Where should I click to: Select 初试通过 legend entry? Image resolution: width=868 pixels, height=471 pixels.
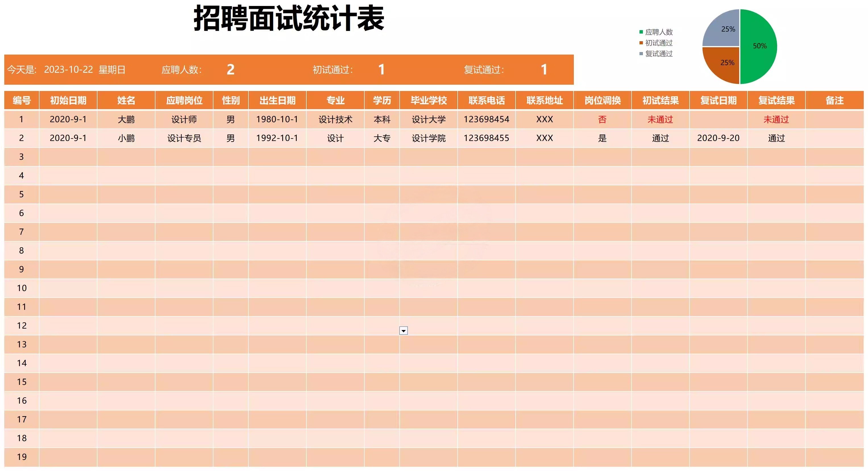[659, 43]
